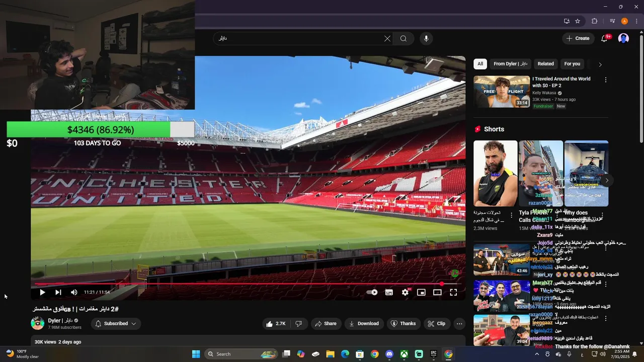The width and height of the screenshot is (644, 362).
Task: Select the Related filter chip
Action: click(x=545, y=64)
